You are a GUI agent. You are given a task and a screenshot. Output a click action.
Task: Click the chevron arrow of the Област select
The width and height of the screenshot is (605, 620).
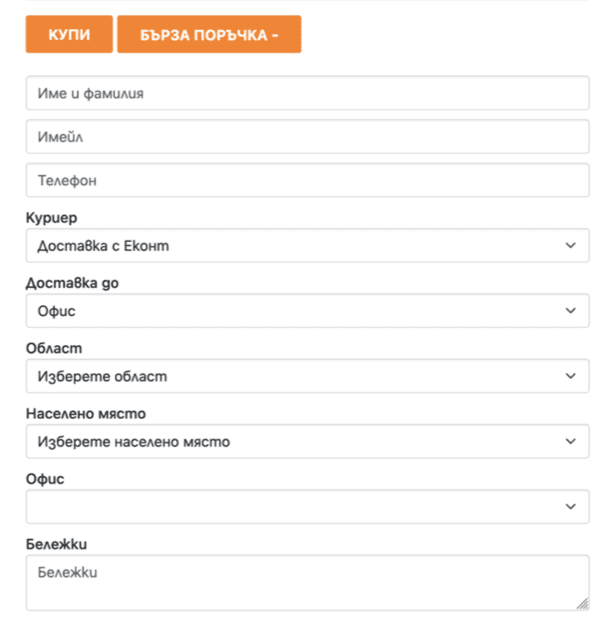click(x=570, y=376)
